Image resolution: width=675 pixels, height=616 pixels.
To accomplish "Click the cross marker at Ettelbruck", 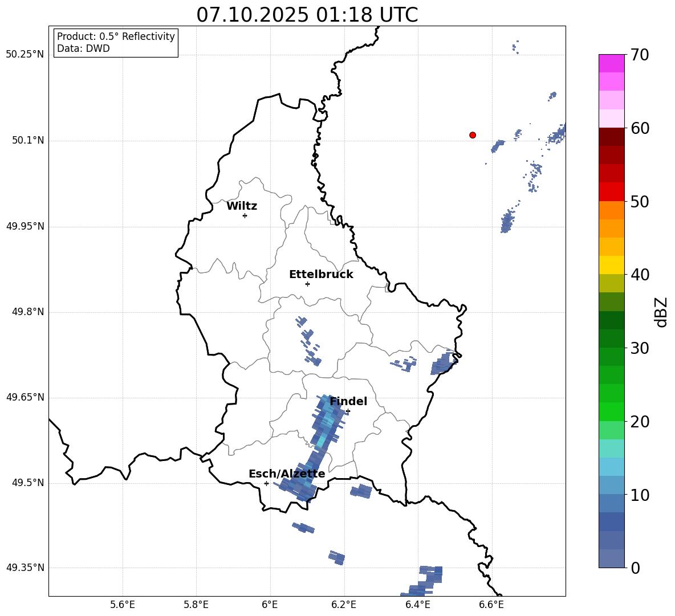I will click(x=307, y=284).
